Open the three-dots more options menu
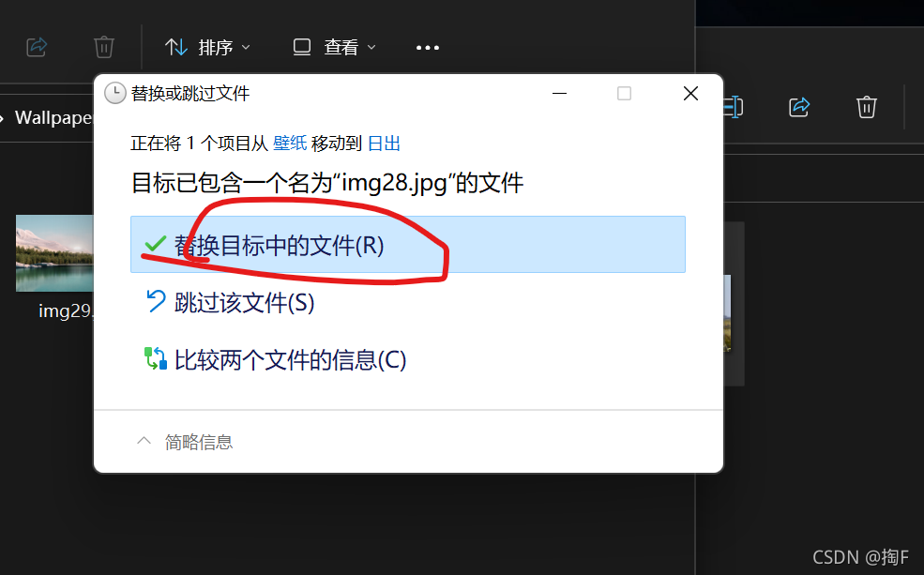The height and width of the screenshot is (575, 924). tap(428, 48)
